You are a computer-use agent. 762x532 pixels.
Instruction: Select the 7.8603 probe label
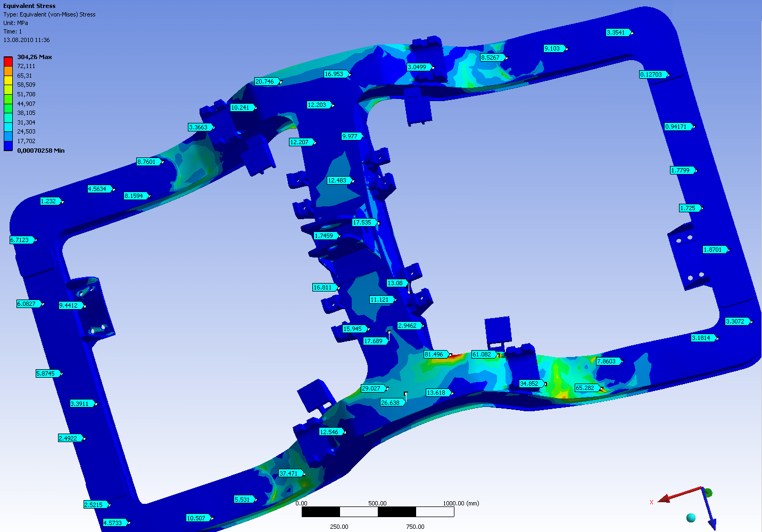tap(608, 361)
